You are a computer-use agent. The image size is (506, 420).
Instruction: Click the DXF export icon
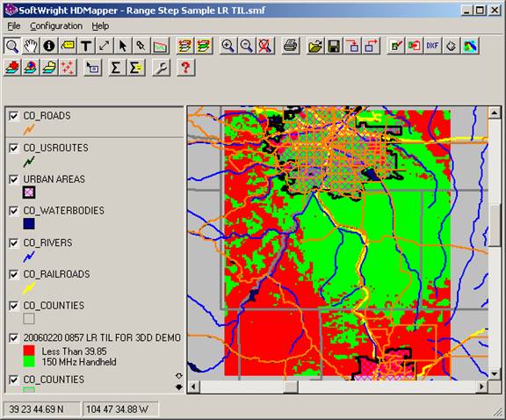pos(432,46)
